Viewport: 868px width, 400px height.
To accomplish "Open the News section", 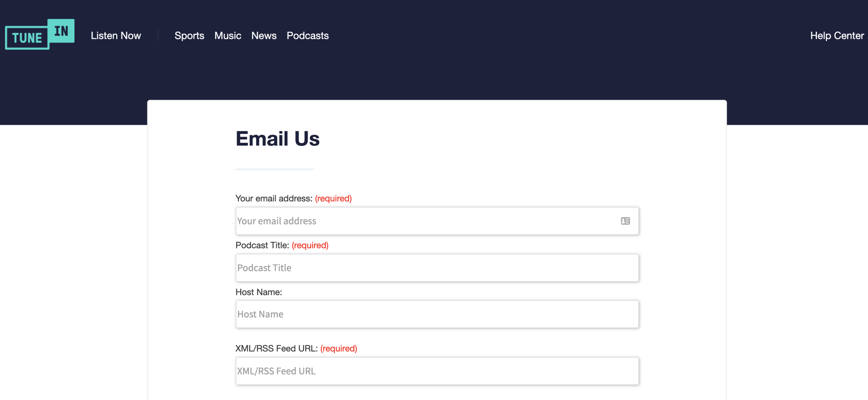I will pos(264,36).
